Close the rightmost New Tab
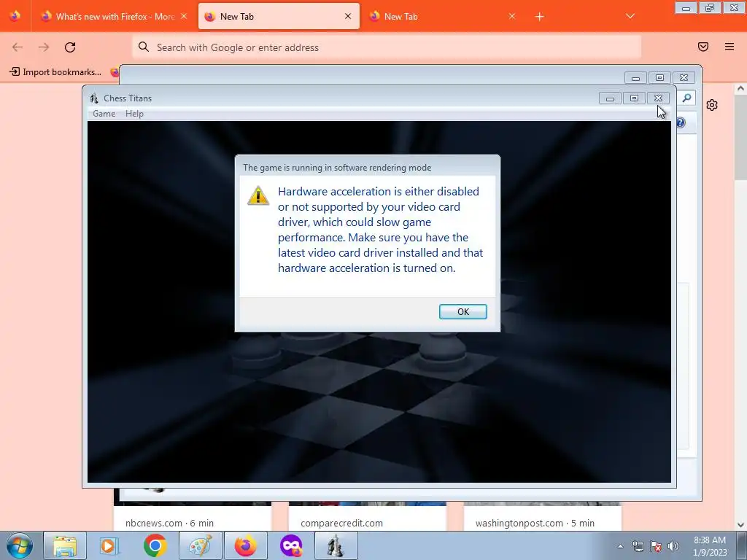Image resolution: width=747 pixels, height=560 pixels. click(511, 16)
